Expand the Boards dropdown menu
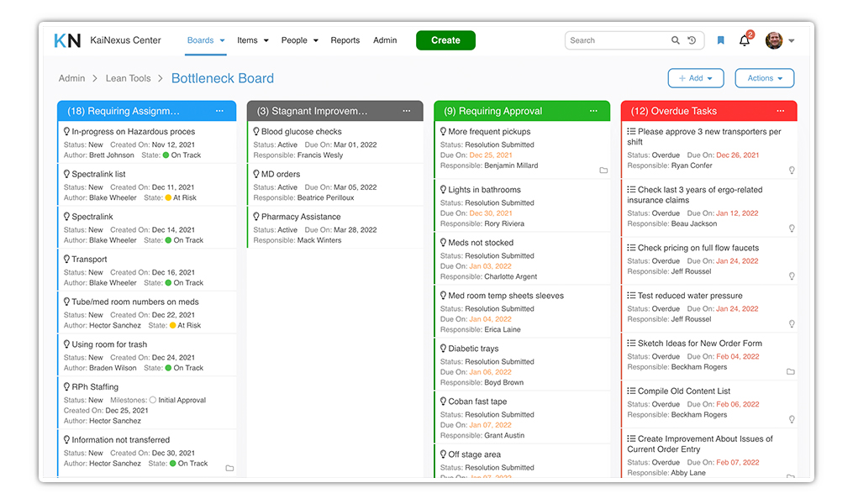Image resolution: width=853 pixels, height=504 pixels. pos(206,40)
